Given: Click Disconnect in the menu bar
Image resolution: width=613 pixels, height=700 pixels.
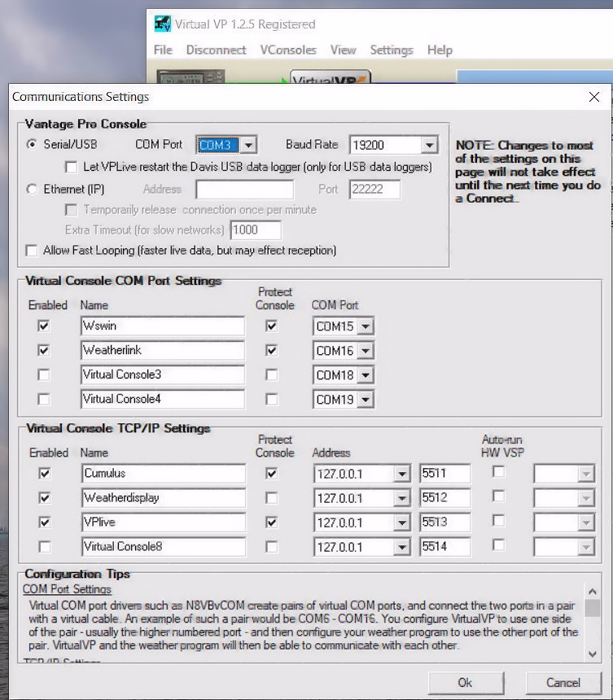Looking at the screenshot, I should point(216,50).
